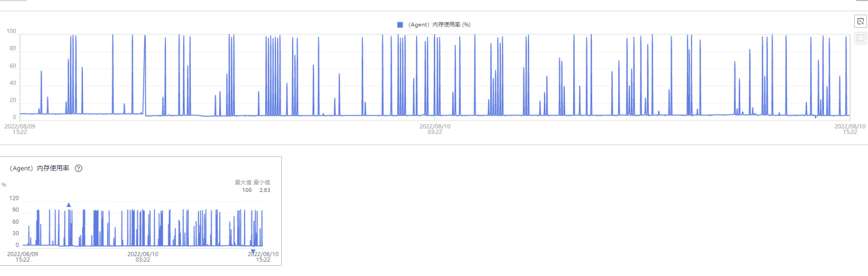Click the 最小值 column label
The width and height of the screenshot is (868, 276).
click(262, 182)
